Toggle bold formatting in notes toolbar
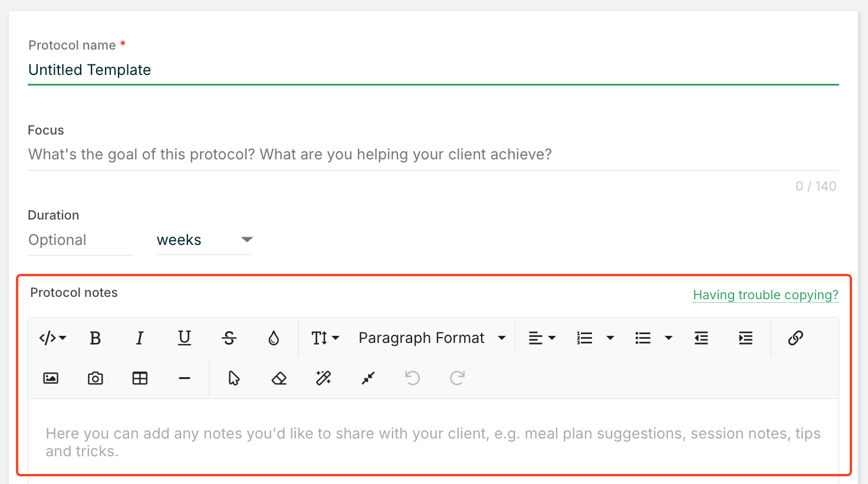 click(x=95, y=338)
